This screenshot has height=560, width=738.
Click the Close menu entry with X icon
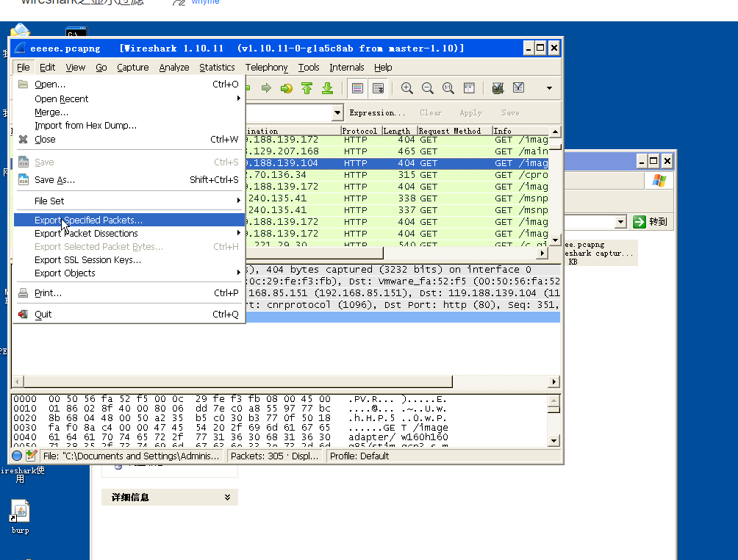click(129, 140)
